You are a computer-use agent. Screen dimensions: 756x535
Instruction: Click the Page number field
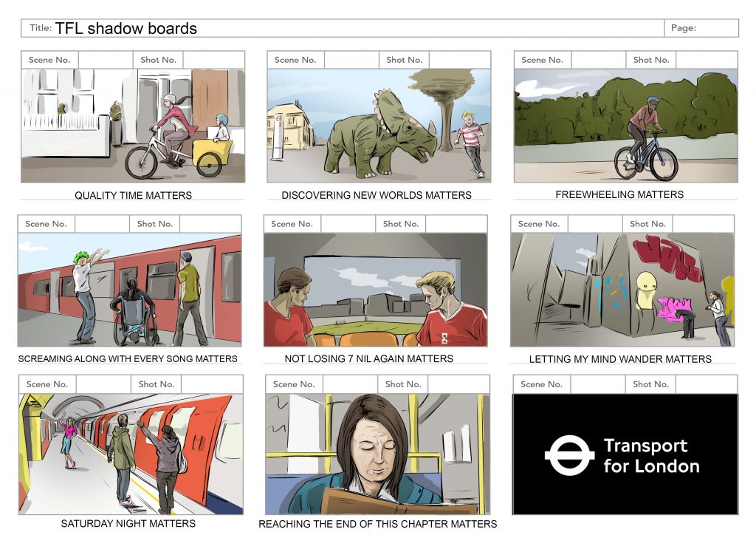pyautogui.click(x=701, y=28)
